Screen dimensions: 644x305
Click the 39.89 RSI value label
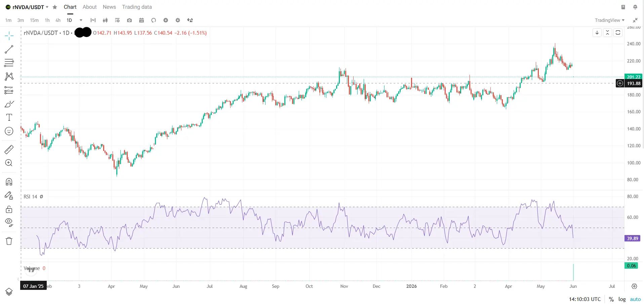click(x=632, y=238)
